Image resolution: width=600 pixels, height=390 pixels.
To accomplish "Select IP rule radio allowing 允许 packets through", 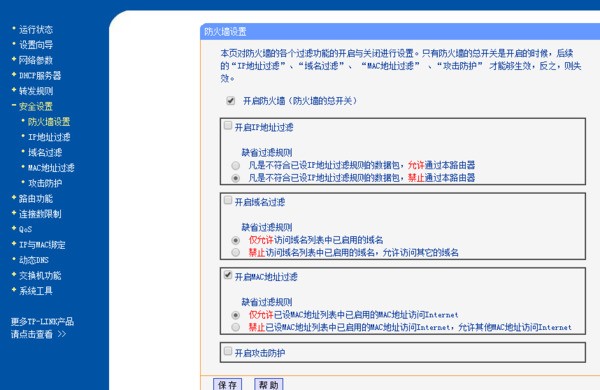I will 236,165.
